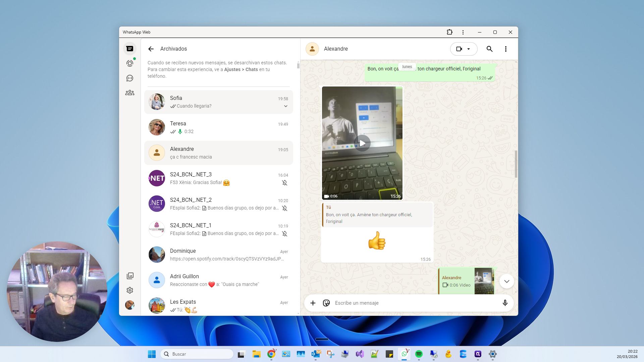Search within the Alexandre conversation

489,49
